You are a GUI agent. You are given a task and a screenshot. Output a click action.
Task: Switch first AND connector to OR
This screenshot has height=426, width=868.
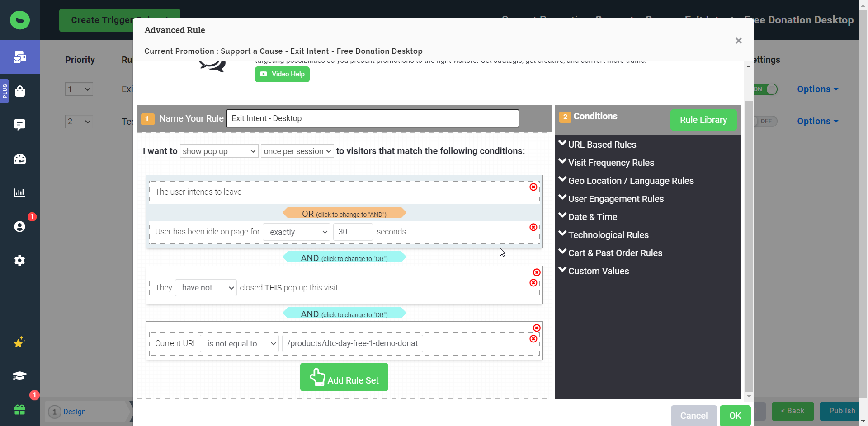[x=344, y=258]
